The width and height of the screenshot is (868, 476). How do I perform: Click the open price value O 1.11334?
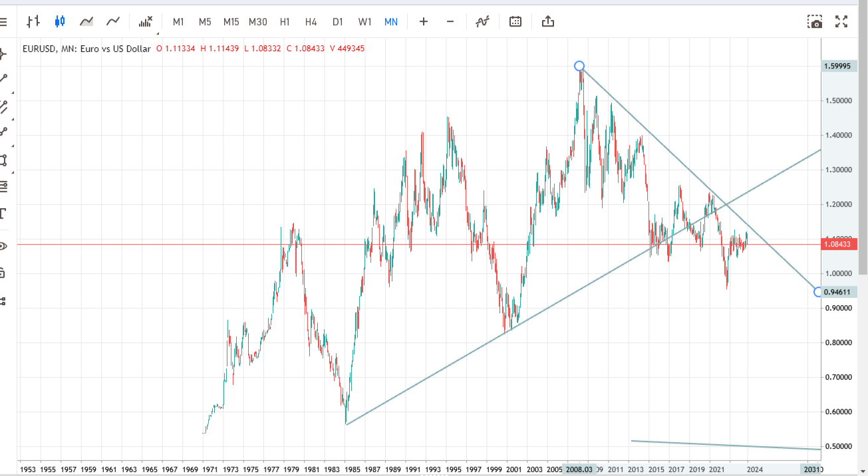(x=176, y=49)
